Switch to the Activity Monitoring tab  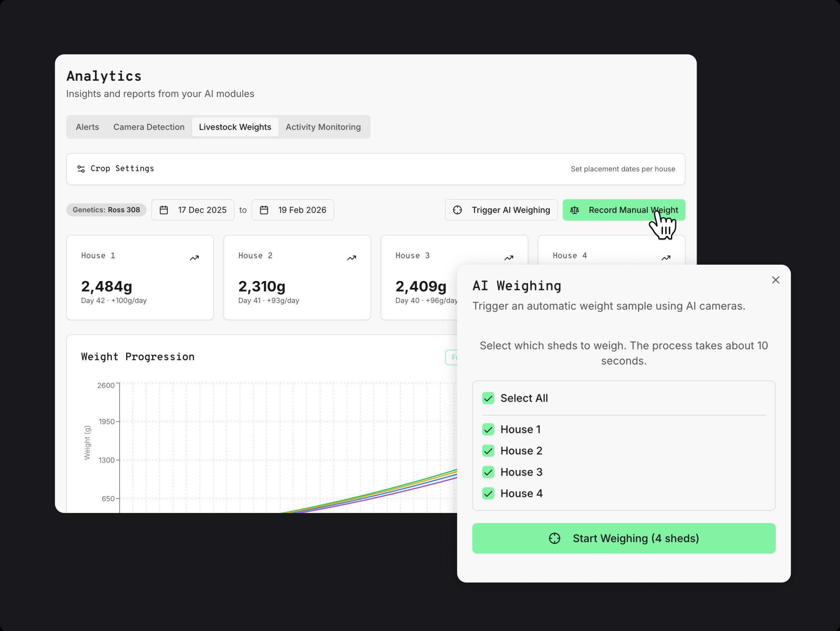(323, 127)
